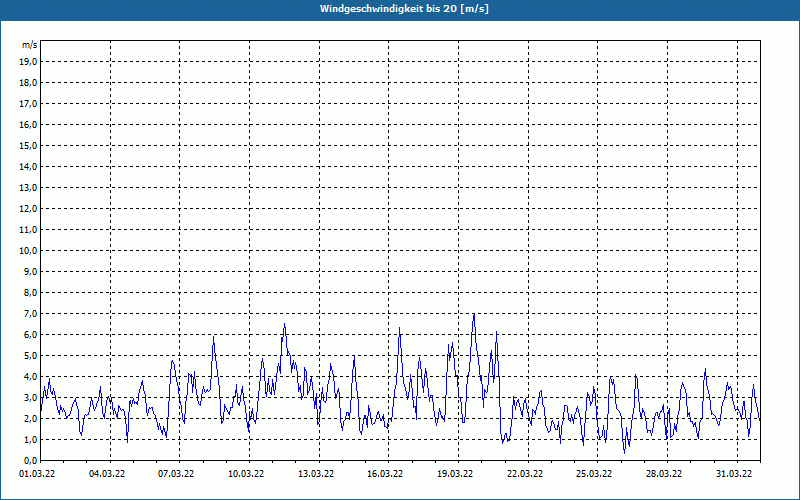Click the y-axis value 7,0
The width and height of the screenshot is (800, 500).
coord(31,314)
